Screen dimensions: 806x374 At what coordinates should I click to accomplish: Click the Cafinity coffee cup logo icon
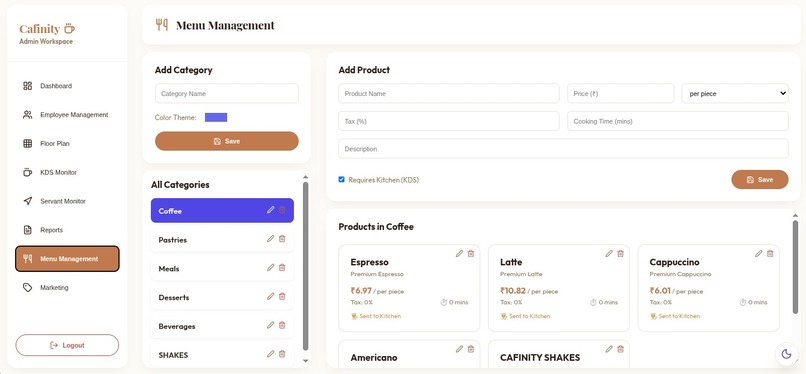[69, 29]
